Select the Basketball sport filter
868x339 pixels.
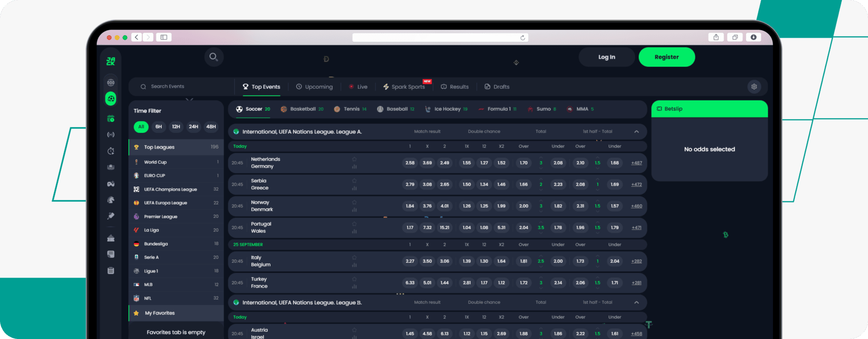[x=302, y=109]
